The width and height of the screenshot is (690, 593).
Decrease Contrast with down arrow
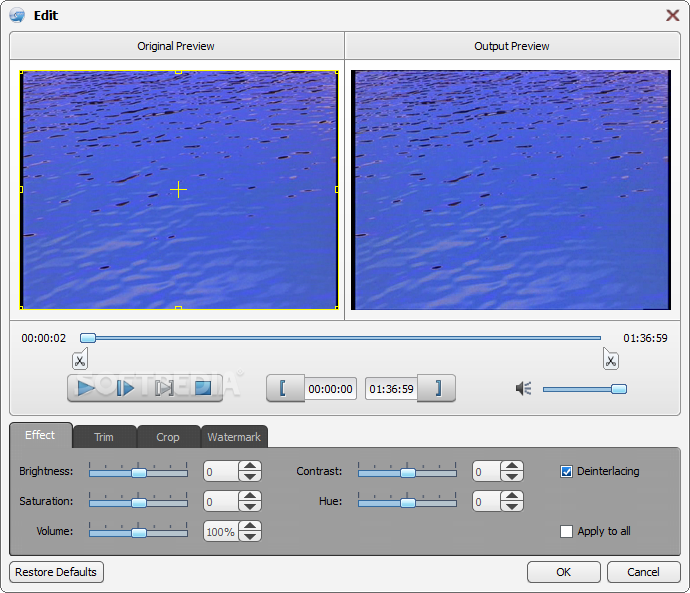click(x=512, y=476)
